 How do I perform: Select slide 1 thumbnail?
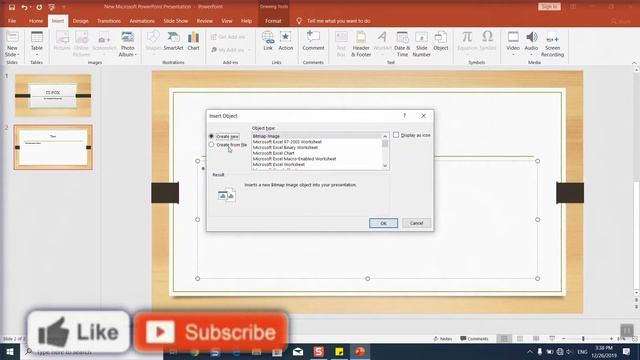click(53, 96)
